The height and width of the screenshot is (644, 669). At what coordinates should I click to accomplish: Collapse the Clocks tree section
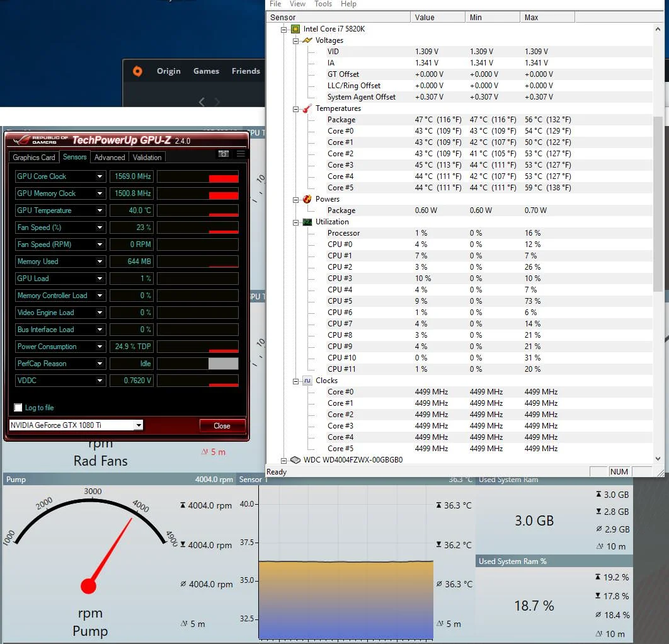(x=295, y=381)
